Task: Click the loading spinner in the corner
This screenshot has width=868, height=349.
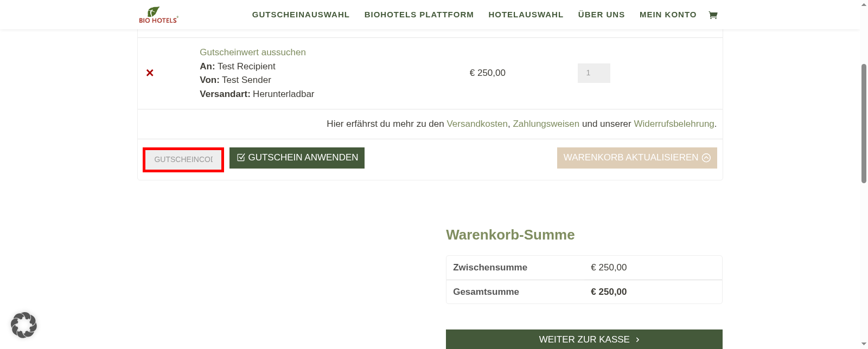Action: click(24, 325)
